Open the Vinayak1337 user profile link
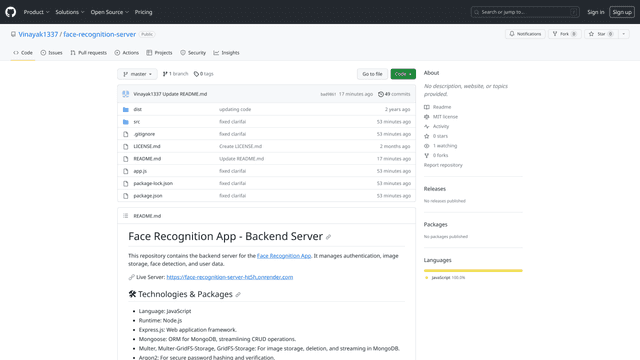This screenshot has width=640, height=360. (x=38, y=34)
